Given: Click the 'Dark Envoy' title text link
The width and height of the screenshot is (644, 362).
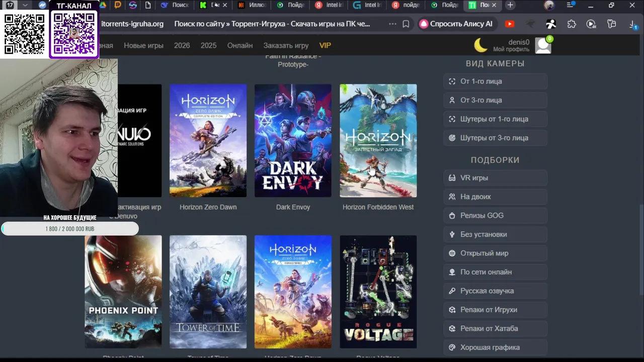Looking at the screenshot, I should [293, 207].
